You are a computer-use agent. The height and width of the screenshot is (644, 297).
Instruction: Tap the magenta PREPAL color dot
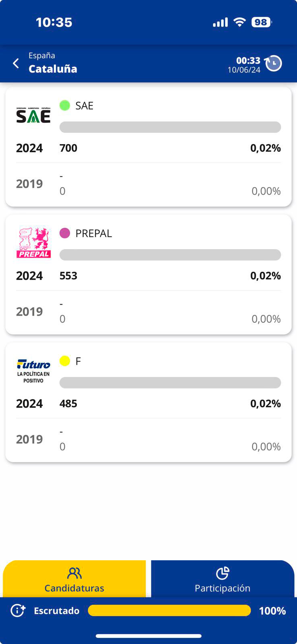tap(65, 233)
